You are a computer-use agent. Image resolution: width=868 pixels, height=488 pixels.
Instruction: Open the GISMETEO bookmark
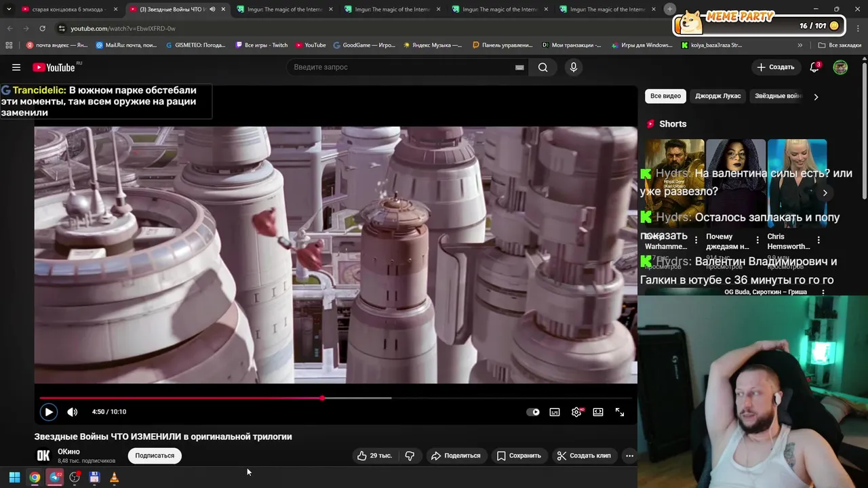(196, 45)
